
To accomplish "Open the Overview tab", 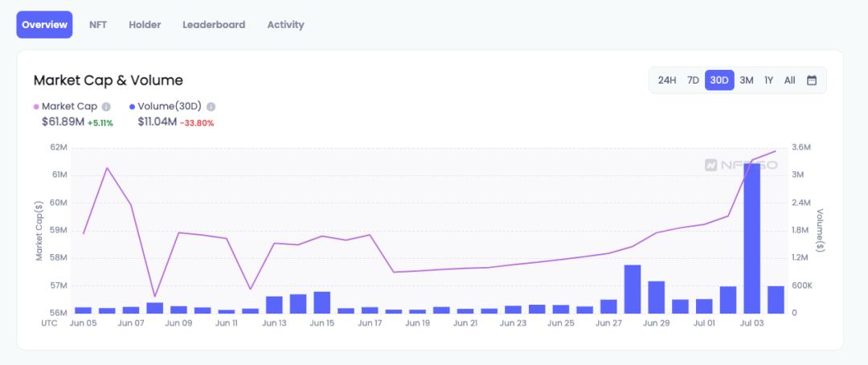I will click(x=44, y=25).
